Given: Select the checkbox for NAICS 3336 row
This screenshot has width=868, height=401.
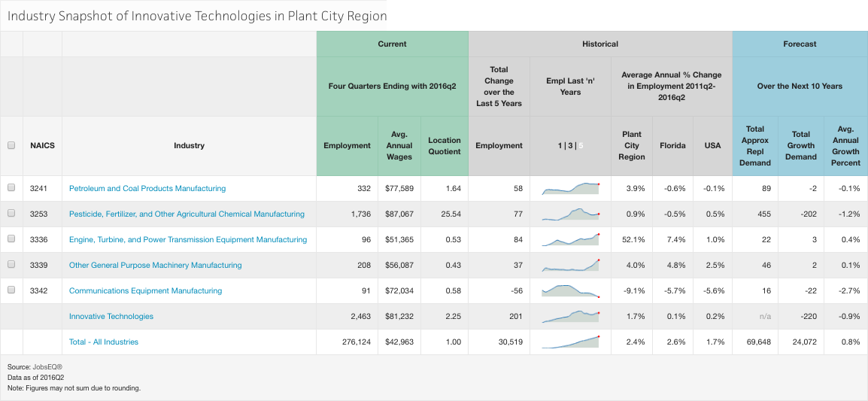Looking at the screenshot, I should (11, 239).
